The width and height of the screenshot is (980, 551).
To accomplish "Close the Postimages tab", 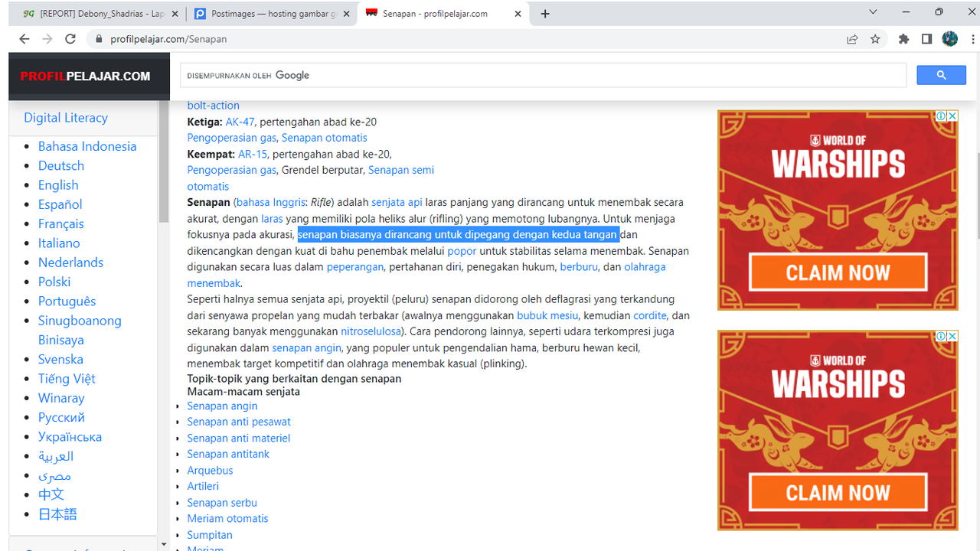I will coord(346,14).
